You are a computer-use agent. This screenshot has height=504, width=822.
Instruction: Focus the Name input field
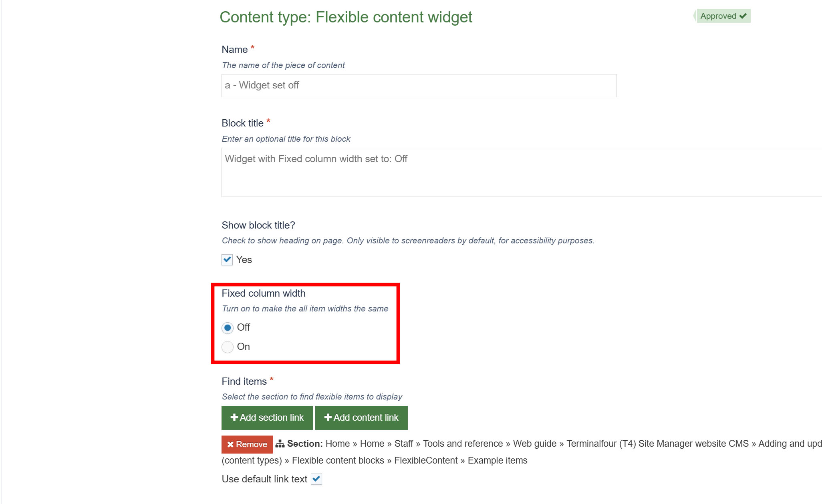click(x=419, y=86)
